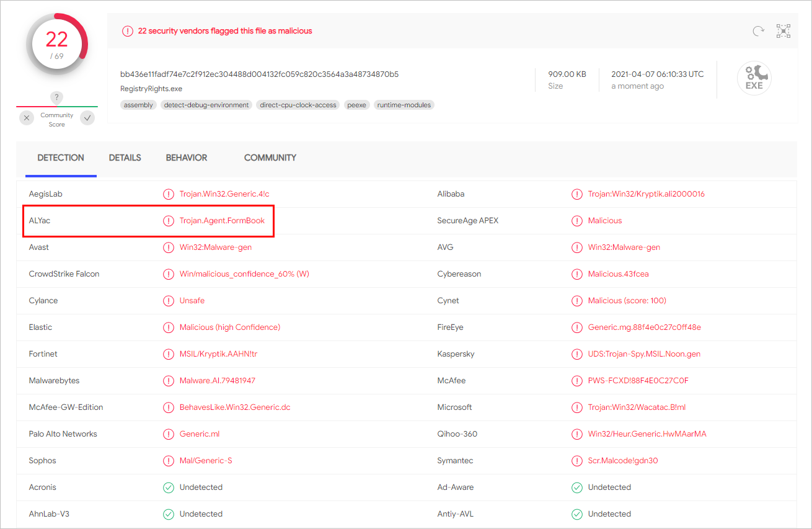Click the reanalyze refresh icon

coord(758,31)
